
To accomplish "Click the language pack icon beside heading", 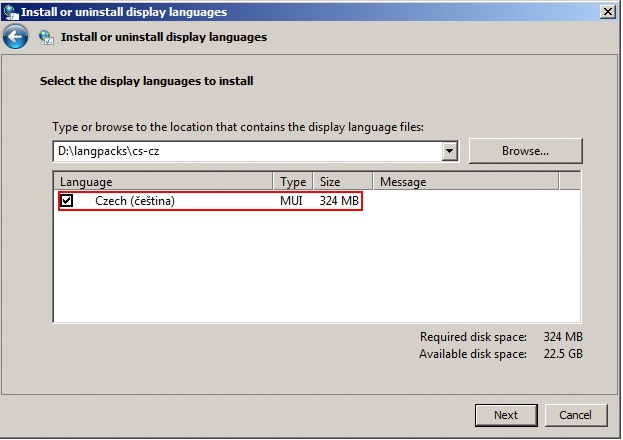I will pyautogui.click(x=46, y=37).
